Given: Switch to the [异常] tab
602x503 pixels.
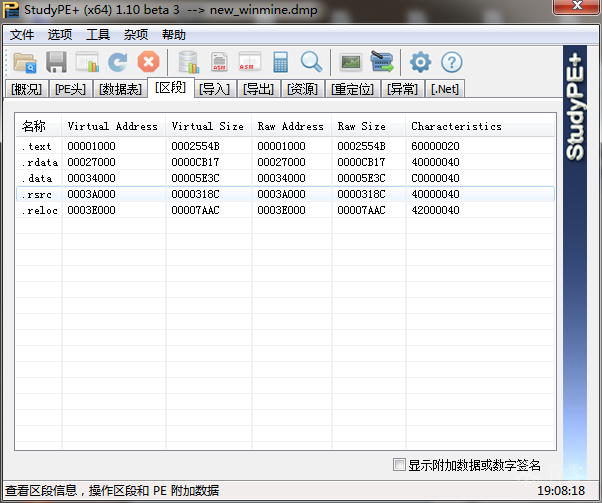Looking at the screenshot, I should 402,89.
